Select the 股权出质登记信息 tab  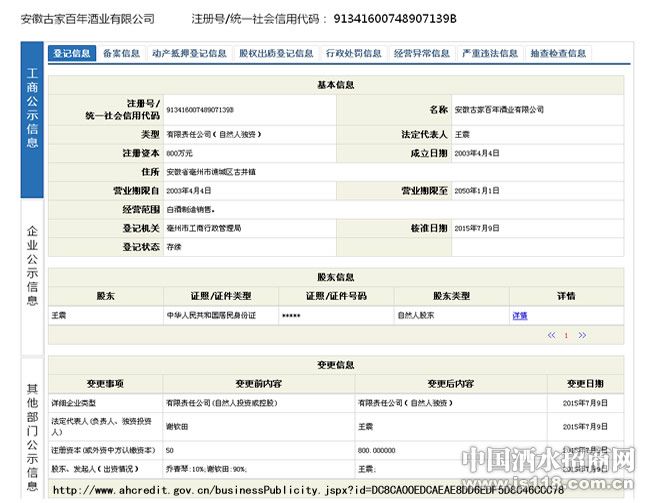coord(276,53)
